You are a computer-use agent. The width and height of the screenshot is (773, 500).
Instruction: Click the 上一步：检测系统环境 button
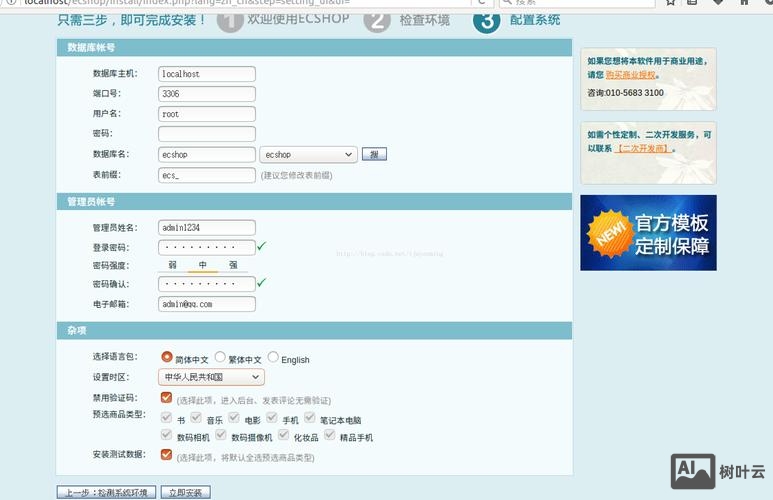click(106, 492)
